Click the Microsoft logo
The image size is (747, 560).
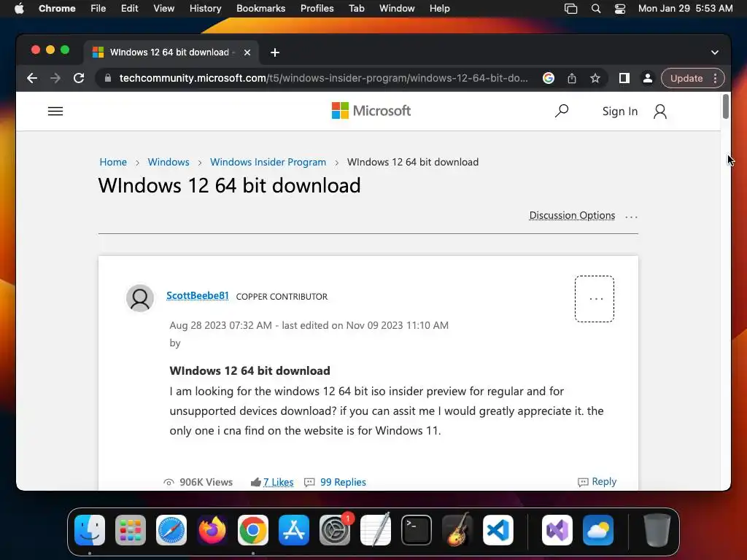(371, 111)
